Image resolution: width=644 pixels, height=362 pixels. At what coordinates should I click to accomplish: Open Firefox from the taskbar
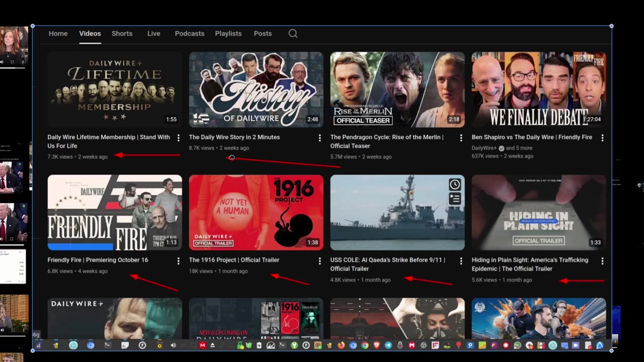coord(341,345)
